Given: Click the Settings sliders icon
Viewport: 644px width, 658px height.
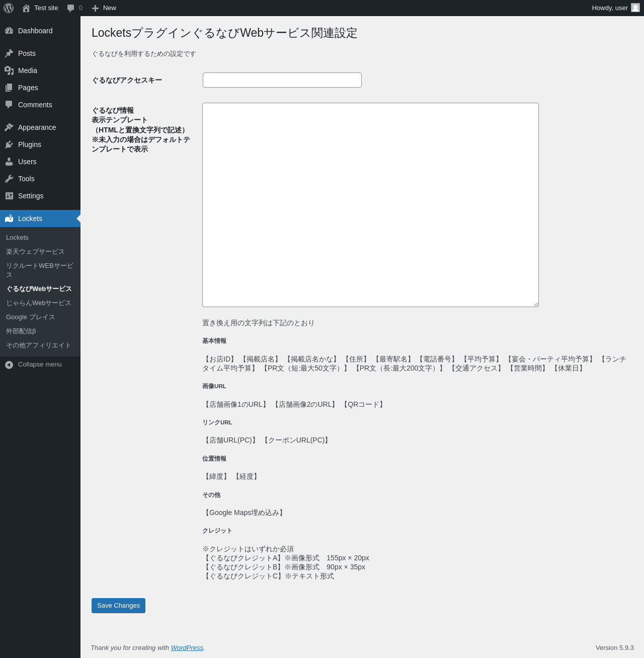Looking at the screenshot, I should 9,196.
